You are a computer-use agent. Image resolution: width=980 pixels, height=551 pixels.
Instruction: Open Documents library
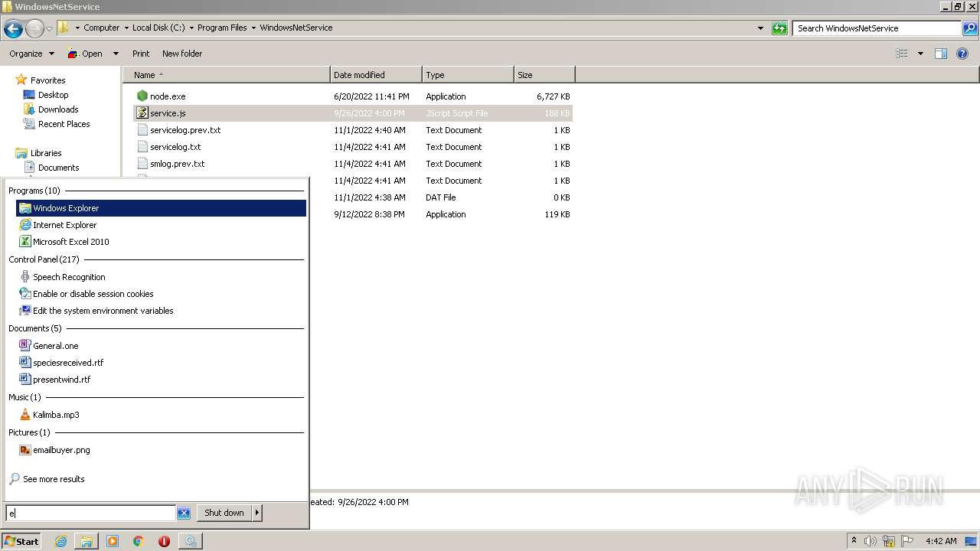pos(58,168)
